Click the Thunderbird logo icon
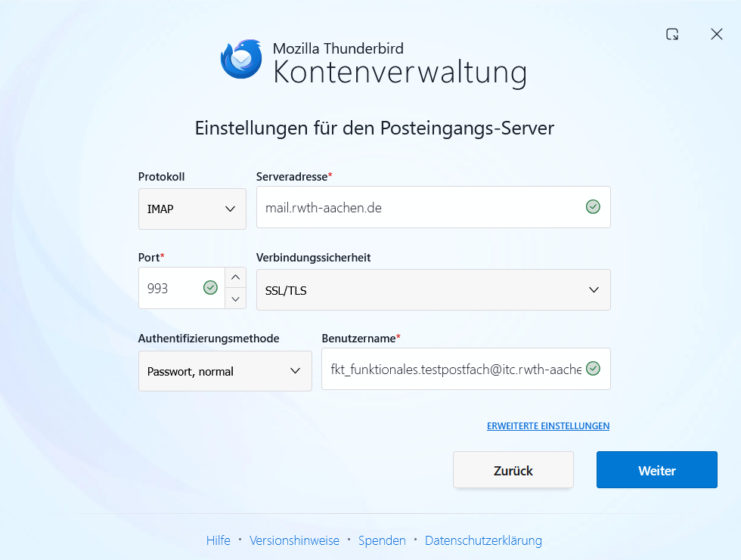Image resolution: width=741 pixels, height=560 pixels. click(x=241, y=59)
